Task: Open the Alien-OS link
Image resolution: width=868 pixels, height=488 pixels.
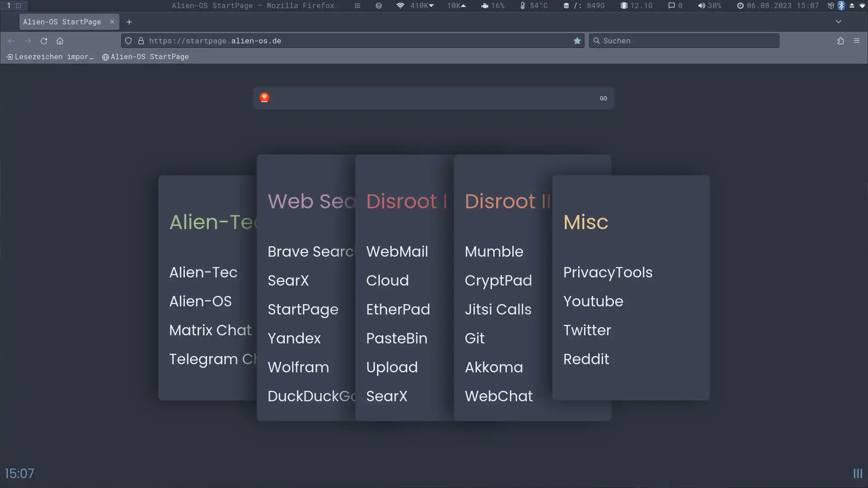Action: (200, 301)
